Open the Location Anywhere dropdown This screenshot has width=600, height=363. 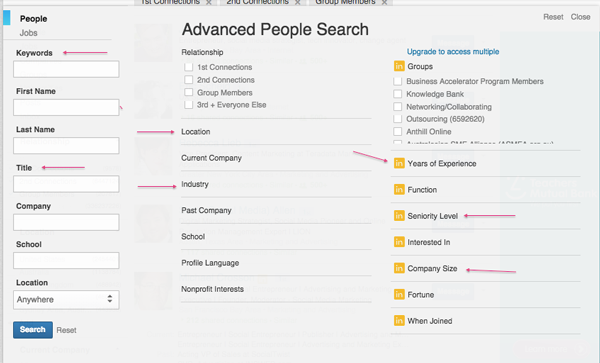66,300
